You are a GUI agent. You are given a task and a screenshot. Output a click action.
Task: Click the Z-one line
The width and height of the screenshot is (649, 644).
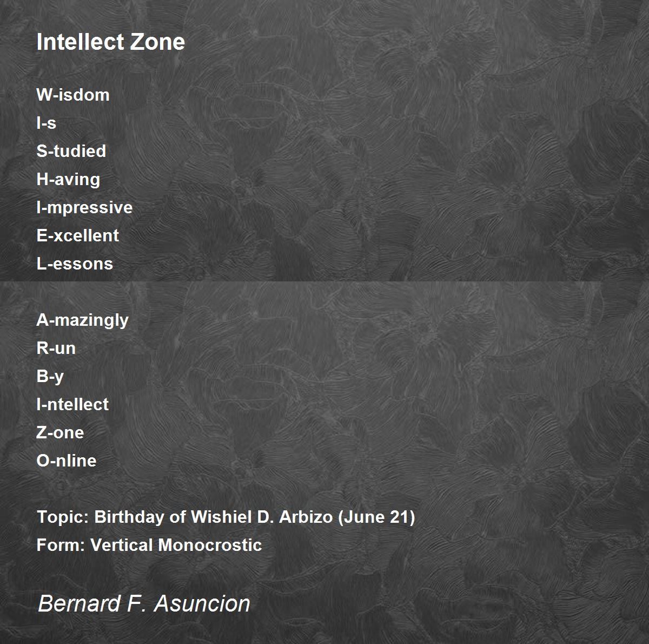[x=61, y=432]
